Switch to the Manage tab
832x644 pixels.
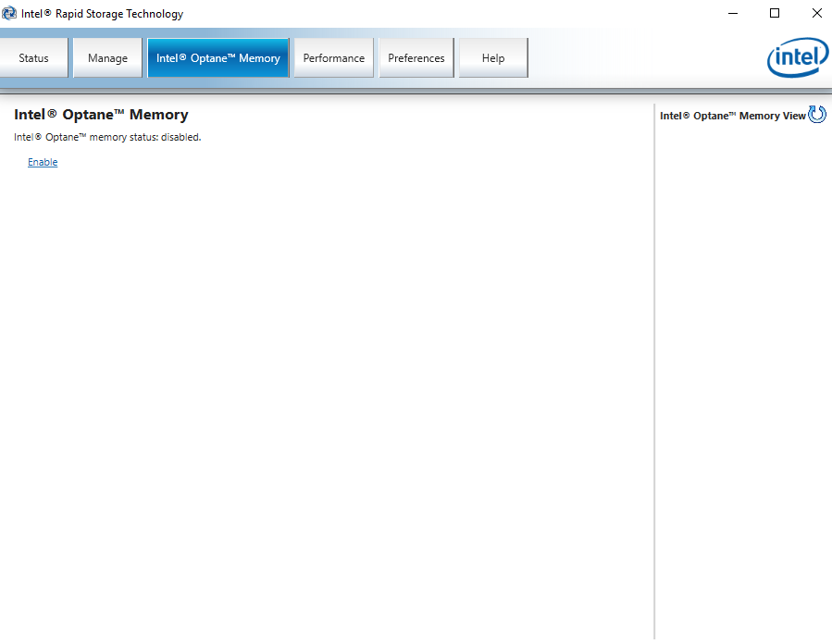pyautogui.click(x=107, y=57)
